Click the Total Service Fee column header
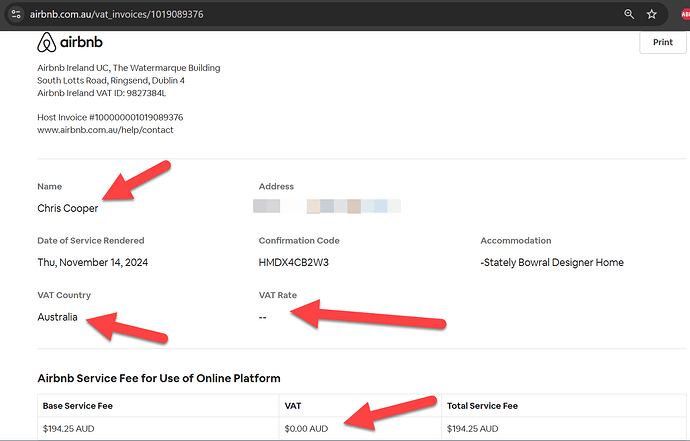 [x=482, y=406]
